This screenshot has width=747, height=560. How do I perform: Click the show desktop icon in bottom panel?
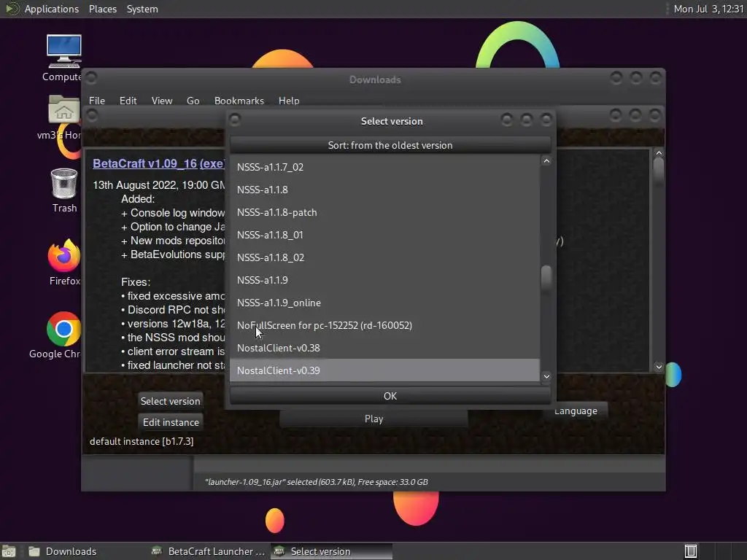click(8, 551)
